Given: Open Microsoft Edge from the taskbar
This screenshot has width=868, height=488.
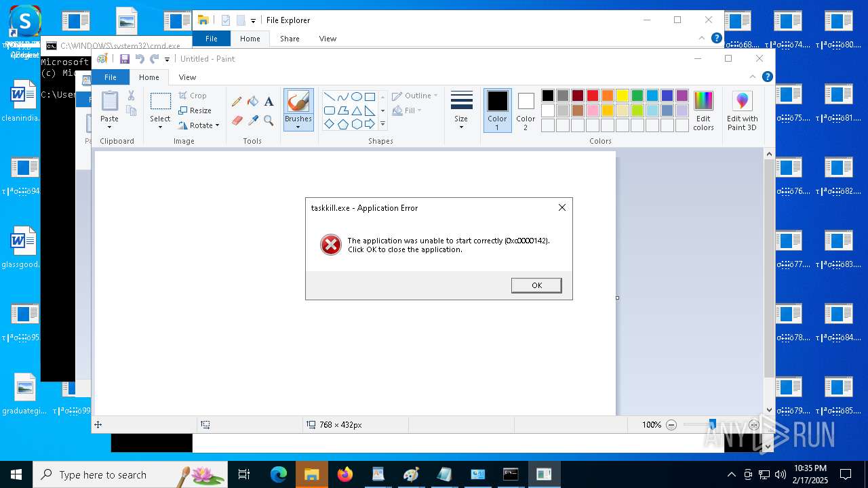Looking at the screenshot, I should [279, 474].
